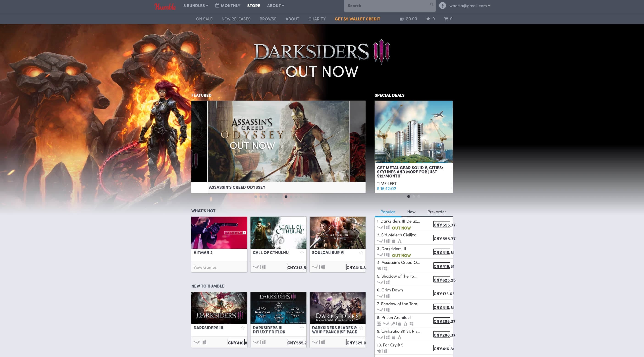644x357 pixels.
Task: Click the search magnifier icon
Action: (431, 4)
